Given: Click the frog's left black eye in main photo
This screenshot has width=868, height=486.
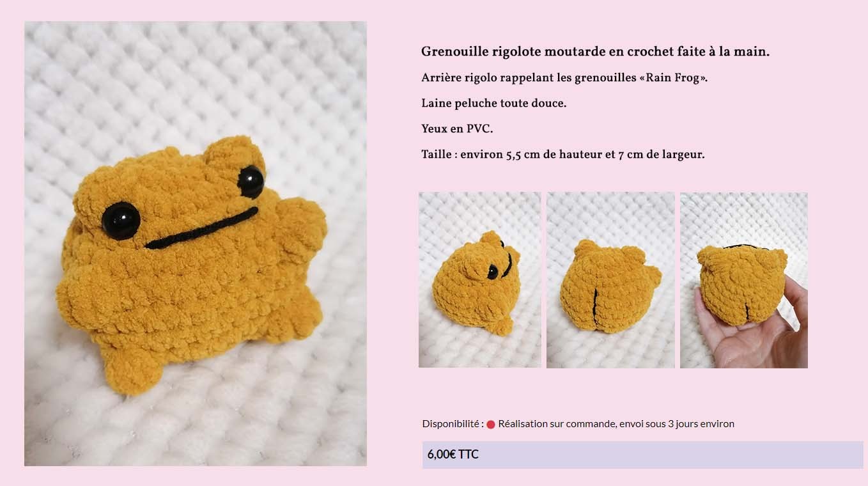Looking at the screenshot, I should point(121,221).
